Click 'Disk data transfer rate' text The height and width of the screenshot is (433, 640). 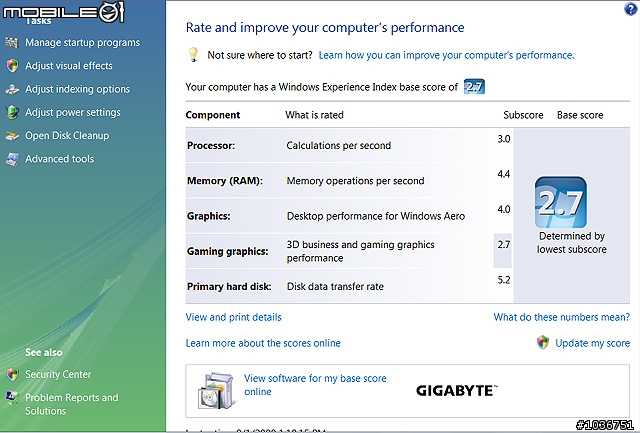(335, 286)
